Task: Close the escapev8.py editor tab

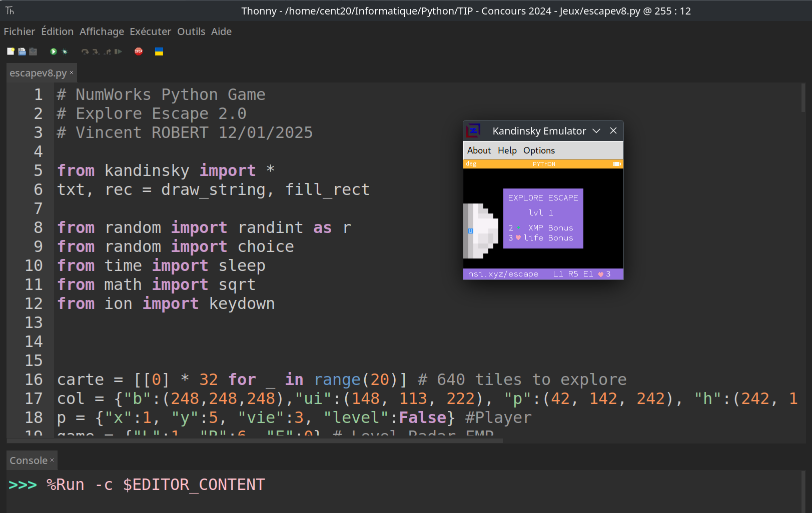Action: pos(72,72)
